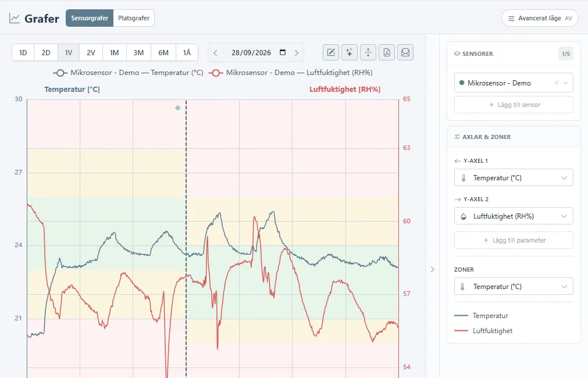Toggle Luftfuktighet series in chart legend

click(x=291, y=73)
